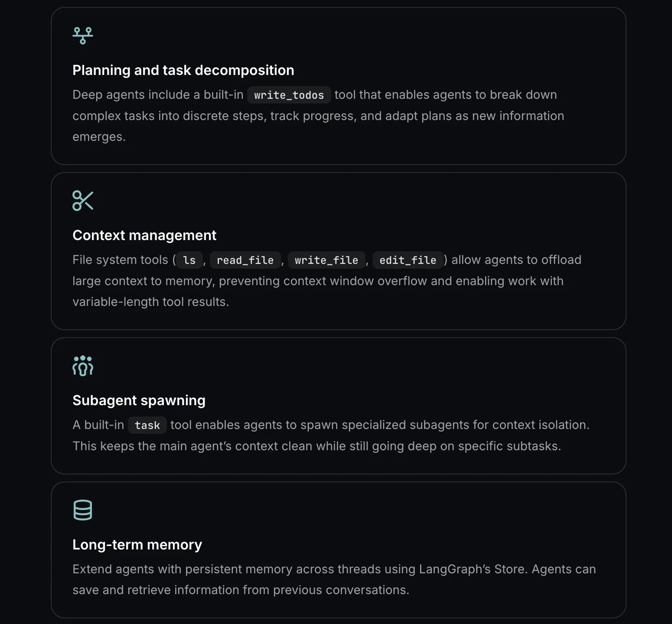The height and width of the screenshot is (624, 672).
Task: Click the text 'variable-length tool results'
Action: [150, 302]
